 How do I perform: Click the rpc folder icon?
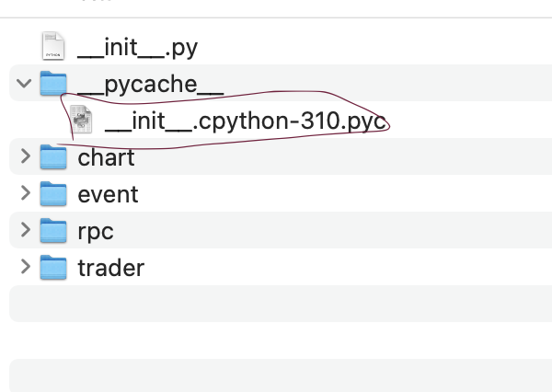(54, 231)
